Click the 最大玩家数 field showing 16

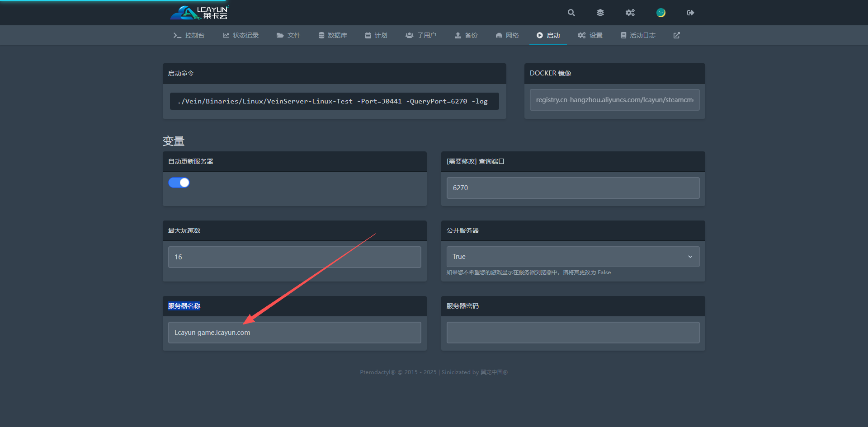pos(294,257)
